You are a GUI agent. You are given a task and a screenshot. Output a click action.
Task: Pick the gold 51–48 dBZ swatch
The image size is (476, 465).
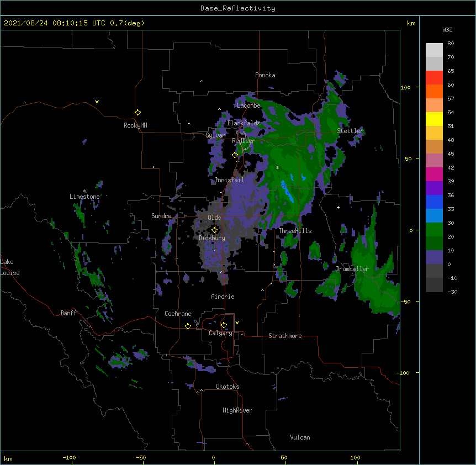434,133
